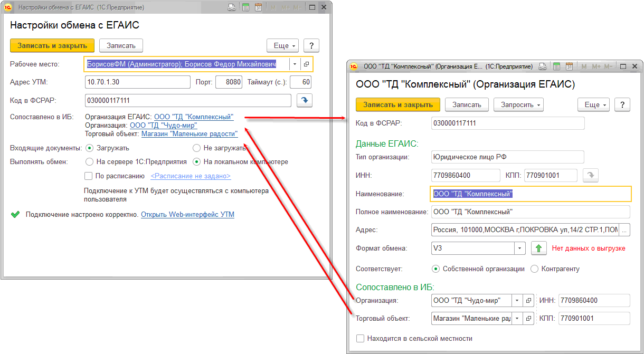The width and height of the screenshot is (644, 354).
Task: Open link ООО "ТД "Чудо-мир"
Action: pos(164,126)
